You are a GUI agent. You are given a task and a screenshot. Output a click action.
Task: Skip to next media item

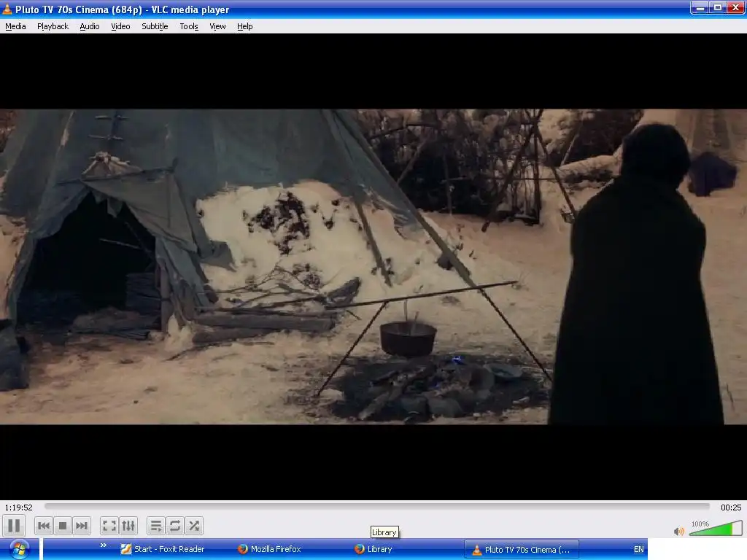click(x=82, y=526)
